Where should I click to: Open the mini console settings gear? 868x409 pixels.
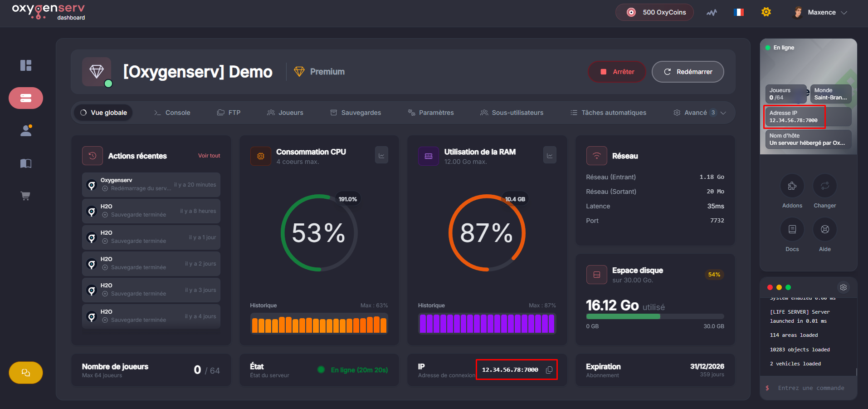[x=843, y=287]
